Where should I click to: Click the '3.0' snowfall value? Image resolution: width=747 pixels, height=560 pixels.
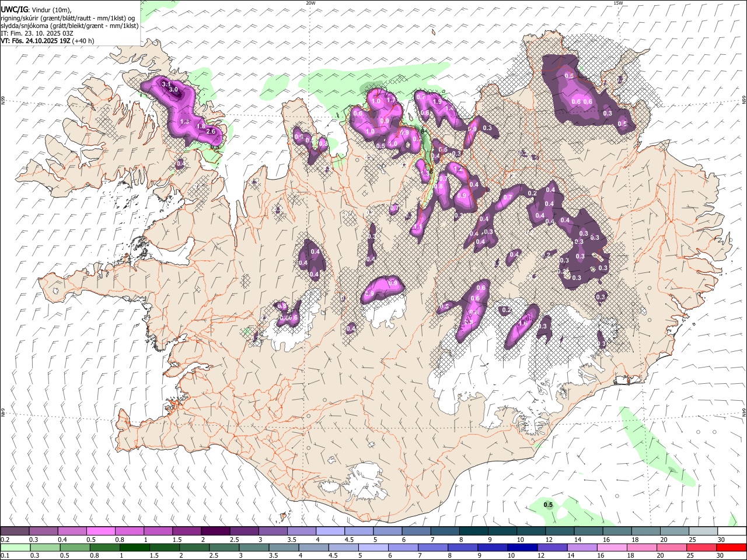click(x=173, y=90)
